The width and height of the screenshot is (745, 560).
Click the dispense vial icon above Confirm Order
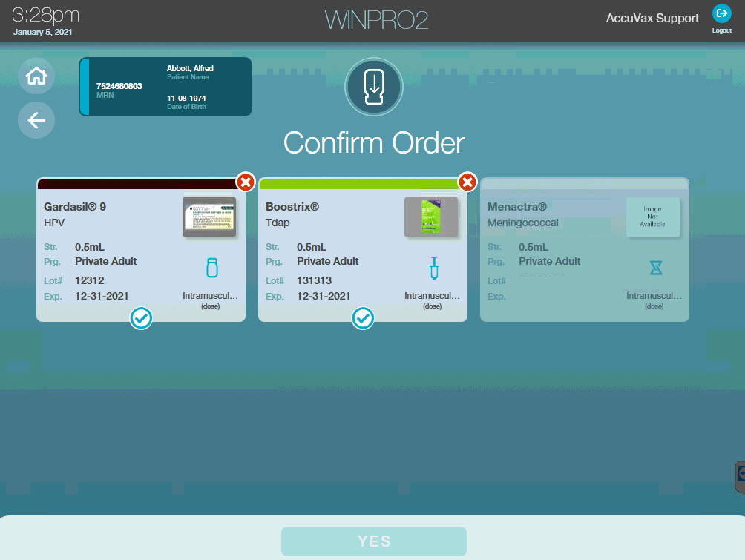coord(374,88)
